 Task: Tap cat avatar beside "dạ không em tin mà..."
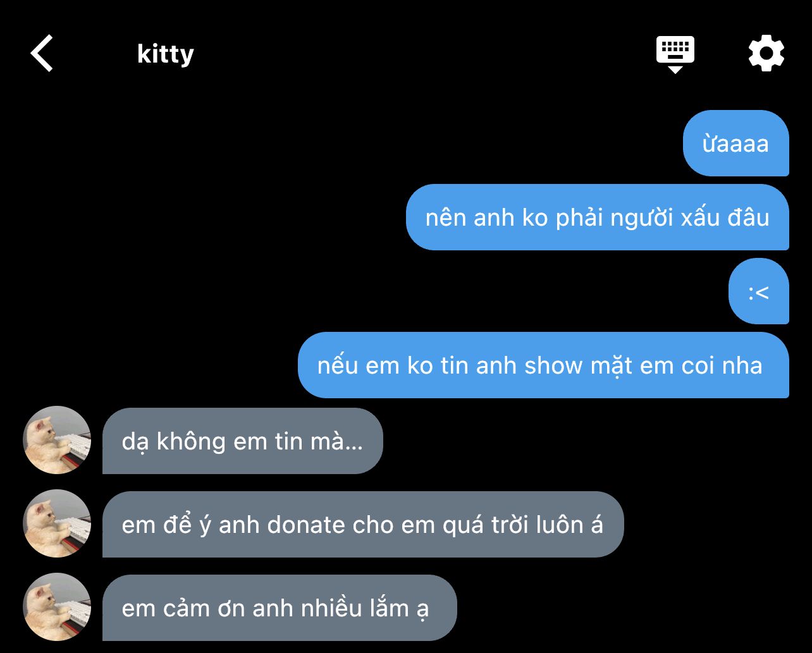click(57, 440)
